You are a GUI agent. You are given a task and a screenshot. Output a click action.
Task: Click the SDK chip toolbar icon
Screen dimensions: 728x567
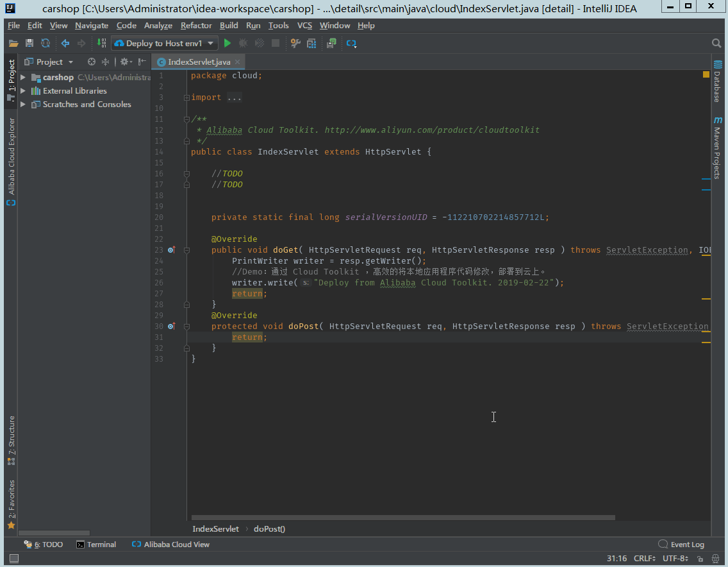tap(331, 43)
